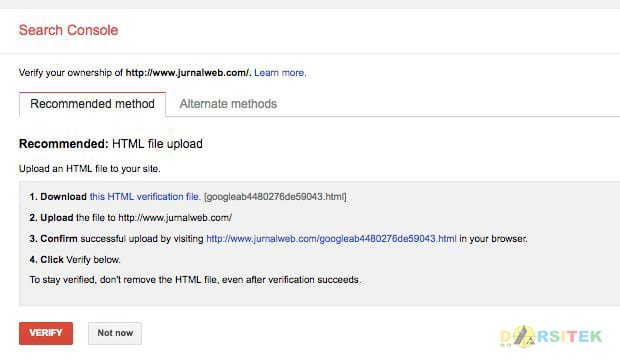Screen dimensions: 620x360
Task: Click the Upload an HTML file sentence
Action: point(90,169)
